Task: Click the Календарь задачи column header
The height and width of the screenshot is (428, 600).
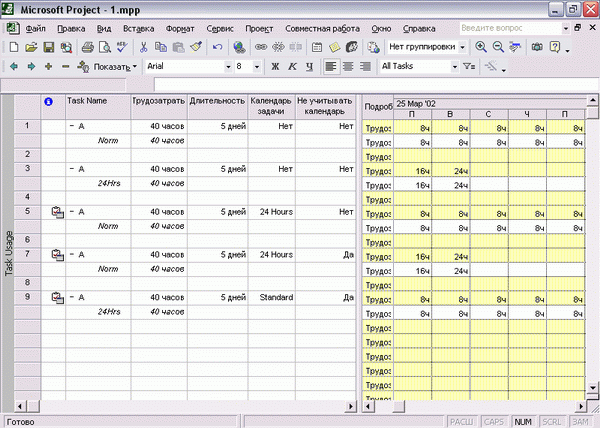Action: click(x=271, y=107)
